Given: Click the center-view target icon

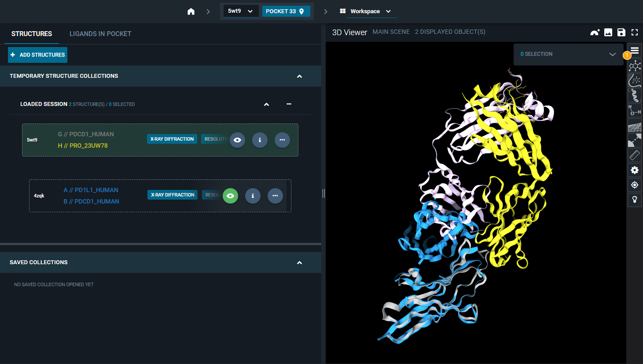Looking at the screenshot, I should [635, 185].
